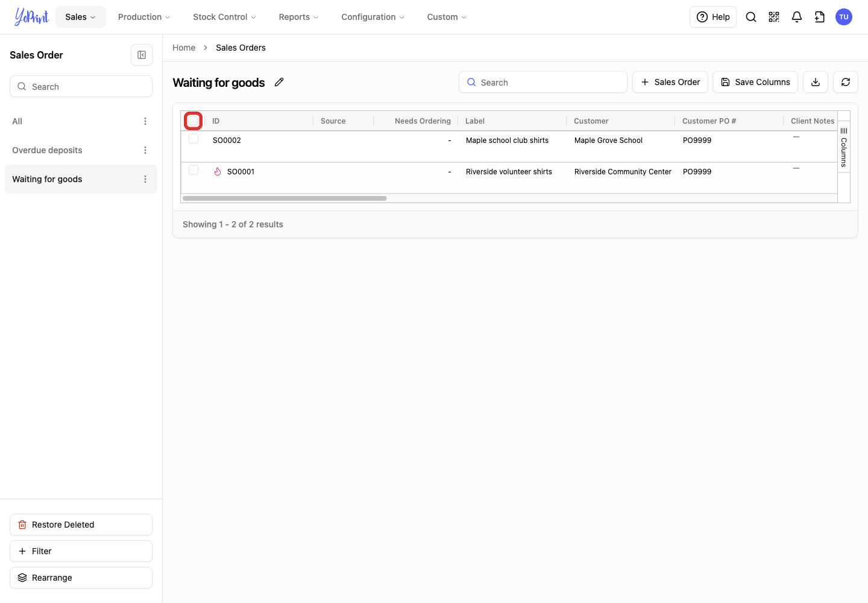Collapse the Sales Order sidebar panel
The height and width of the screenshot is (603, 868).
(142, 55)
